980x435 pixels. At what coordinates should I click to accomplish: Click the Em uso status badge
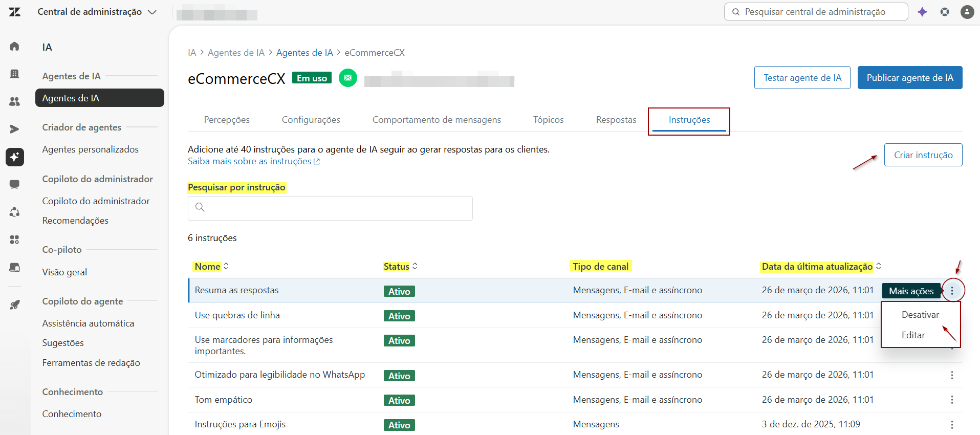[312, 78]
